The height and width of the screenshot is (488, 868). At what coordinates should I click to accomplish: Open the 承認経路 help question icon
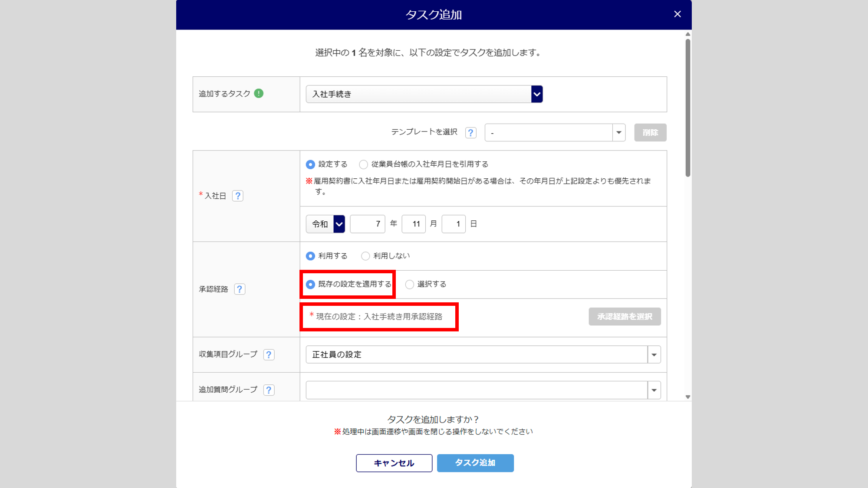239,289
